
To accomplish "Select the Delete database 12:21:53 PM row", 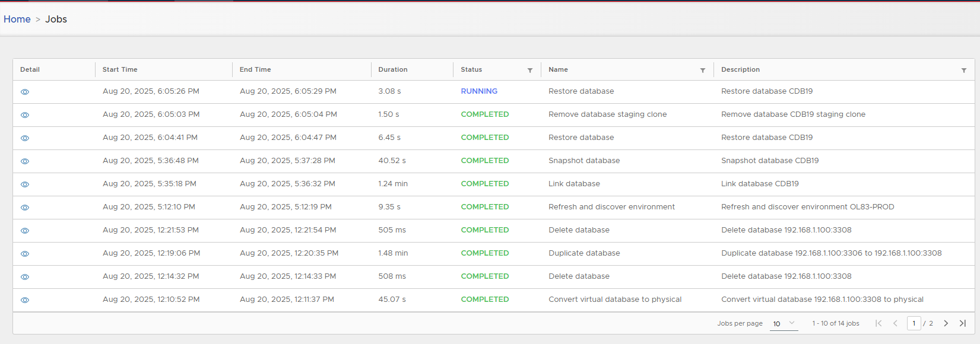I will (x=579, y=230).
